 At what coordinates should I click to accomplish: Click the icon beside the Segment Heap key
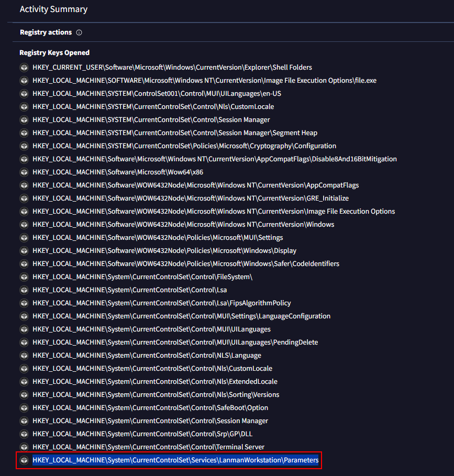(x=24, y=133)
